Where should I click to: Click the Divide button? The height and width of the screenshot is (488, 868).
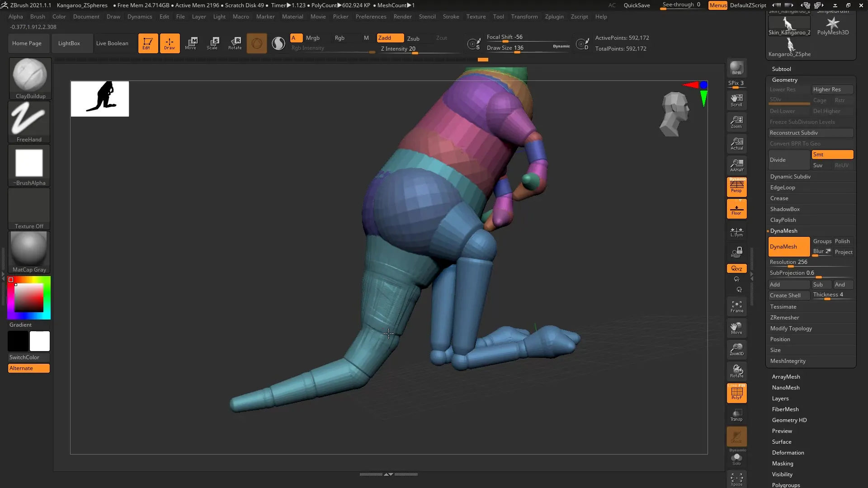click(x=789, y=160)
